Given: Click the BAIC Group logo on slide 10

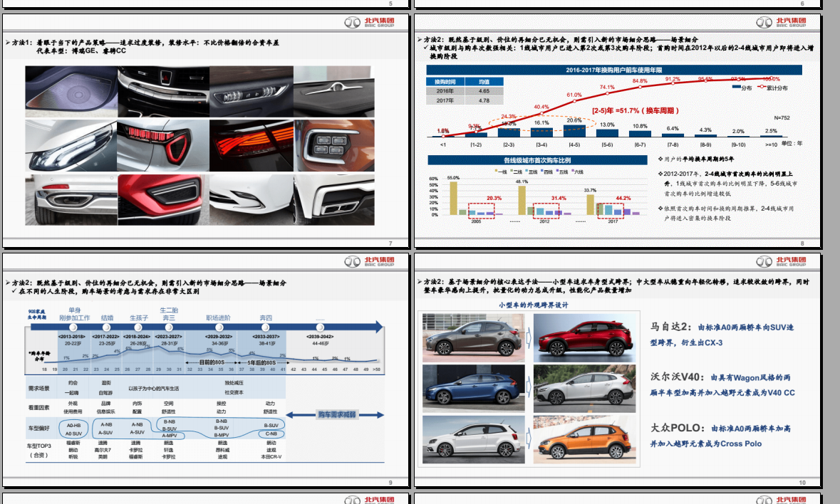Looking at the screenshot, I should tap(781, 261).
